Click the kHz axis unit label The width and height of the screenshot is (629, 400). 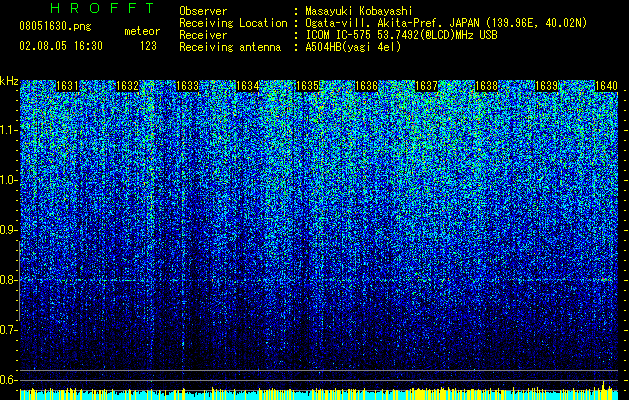(9, 81)
